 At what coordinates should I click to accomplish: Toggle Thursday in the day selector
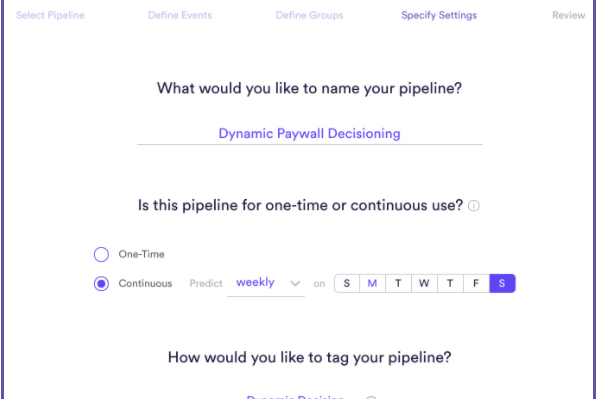[450, 283]
